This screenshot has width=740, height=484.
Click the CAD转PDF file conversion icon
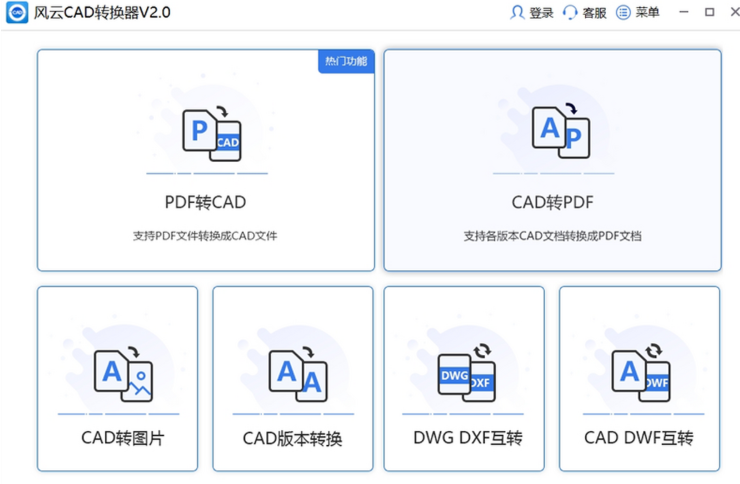(561, 130)
